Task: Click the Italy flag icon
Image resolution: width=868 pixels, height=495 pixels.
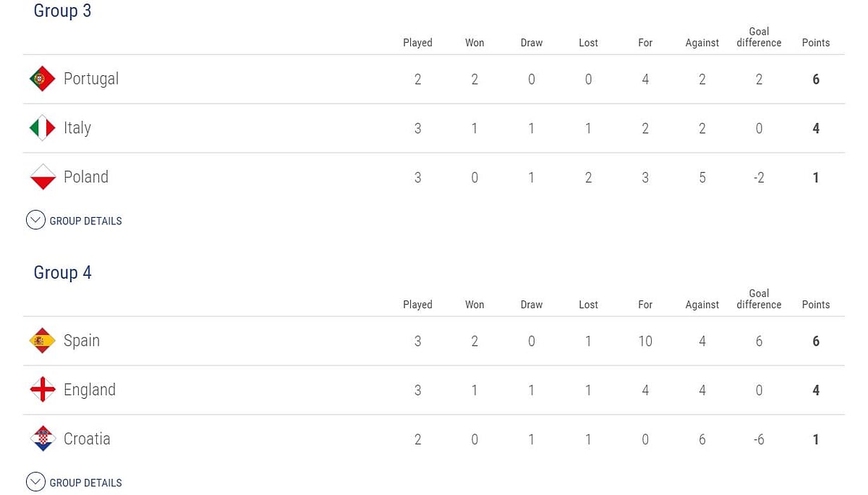Action: (42, 128)
